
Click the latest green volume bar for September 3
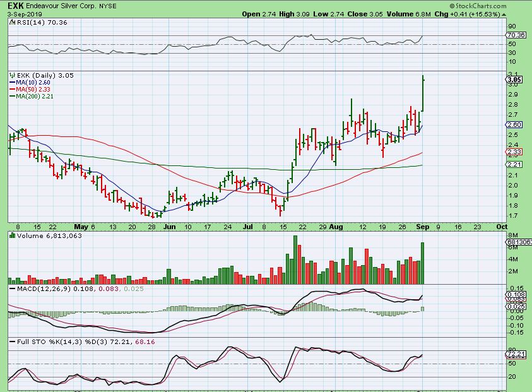click(x=422, y=263)
